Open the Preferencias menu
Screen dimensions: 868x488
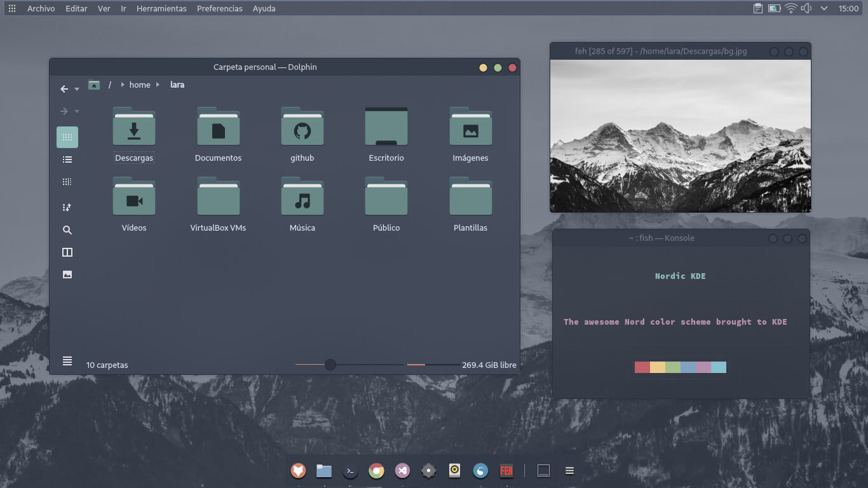point(219,8)
